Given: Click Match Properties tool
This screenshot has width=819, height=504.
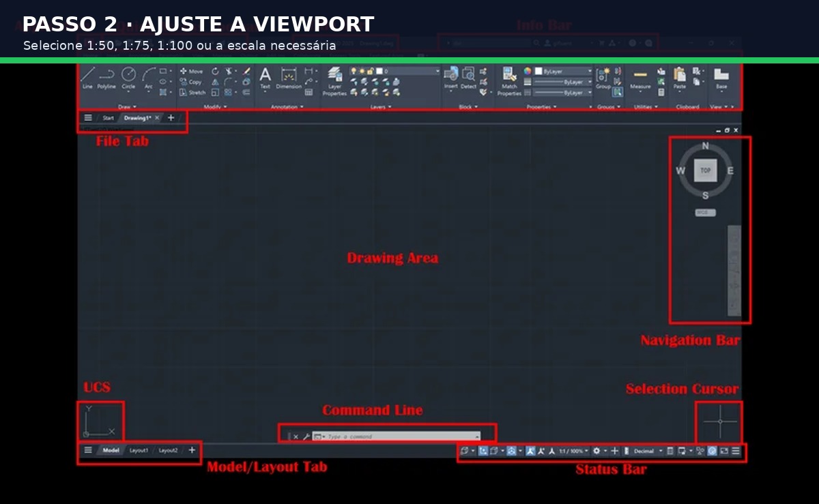Looking at the screenshot, I should point(509,80).
